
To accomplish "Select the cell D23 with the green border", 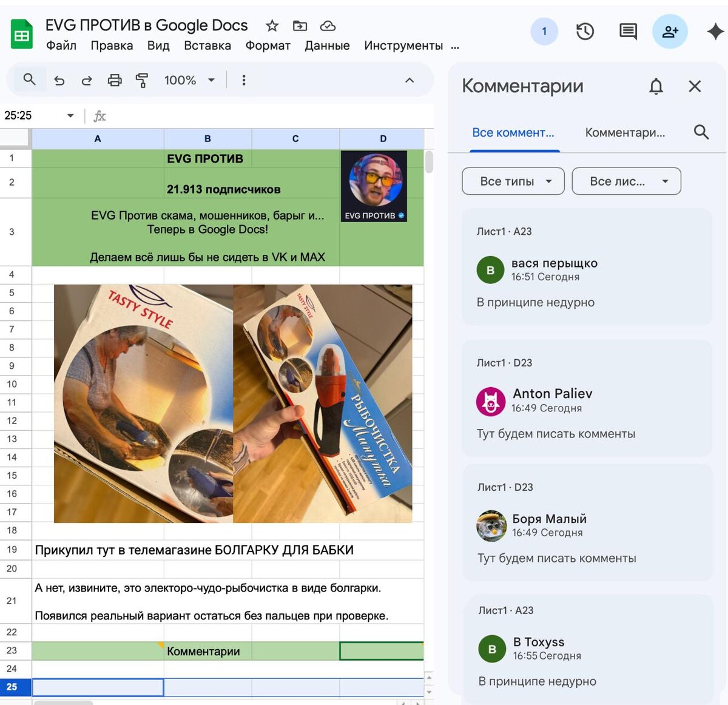I will click(x=382, y=651).
